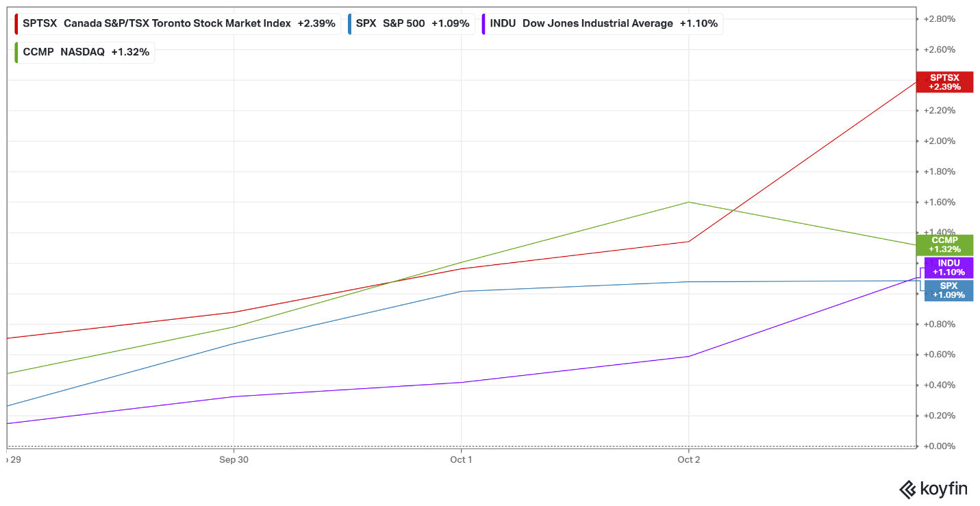980x506 pixels.
Task: Open the SPX S&P 500 legend chip
Action: pos(411,23)
